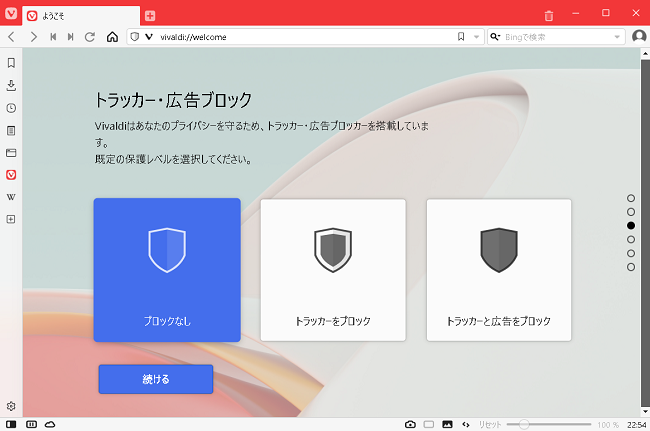
Task: Jump to first welcome step dot
Action: point(631,198)
